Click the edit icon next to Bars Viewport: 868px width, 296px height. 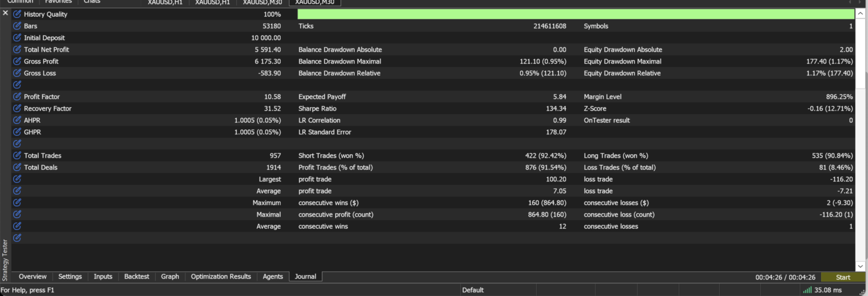(x=17, y=26)
